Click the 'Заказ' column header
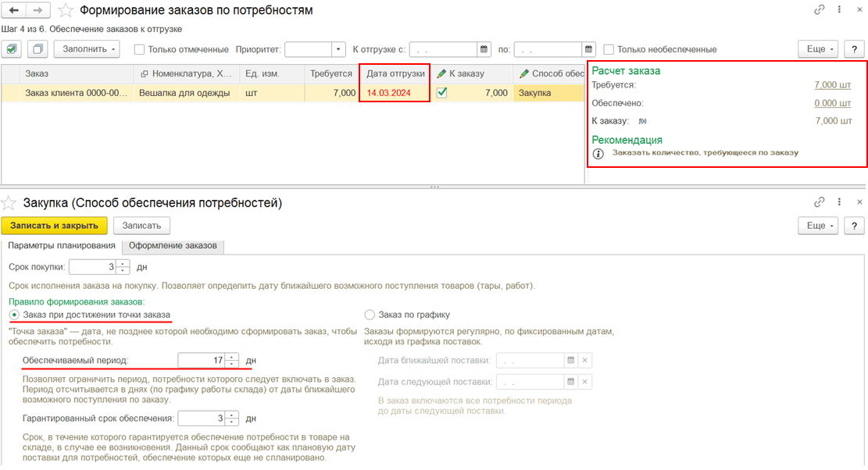The width and height of the screenshot is (868, 470). [x=77, y=73]
